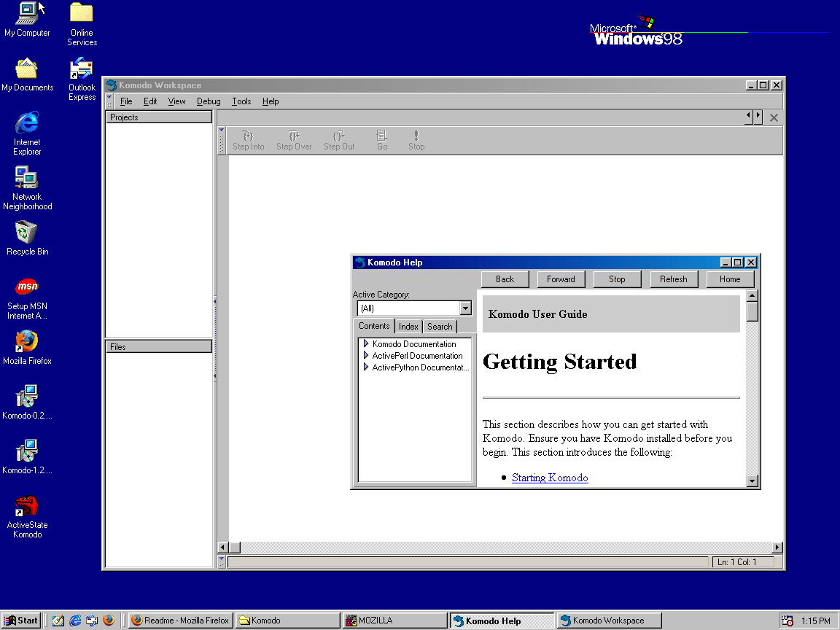Image resolution: width=840 pixels, height=630 pixels.
Task: Click the Go debug toolbar icon
Action: point(382,140)
